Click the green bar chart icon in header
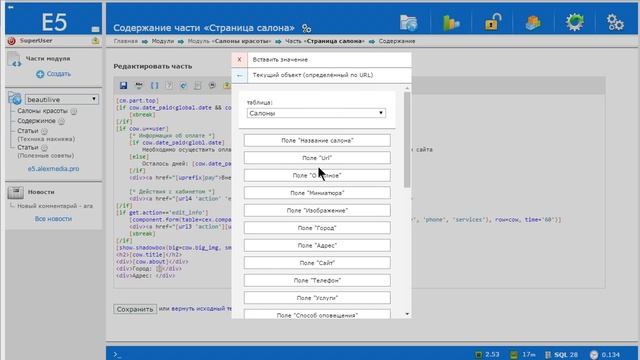 pyautogui.click(x=451, y=23)
